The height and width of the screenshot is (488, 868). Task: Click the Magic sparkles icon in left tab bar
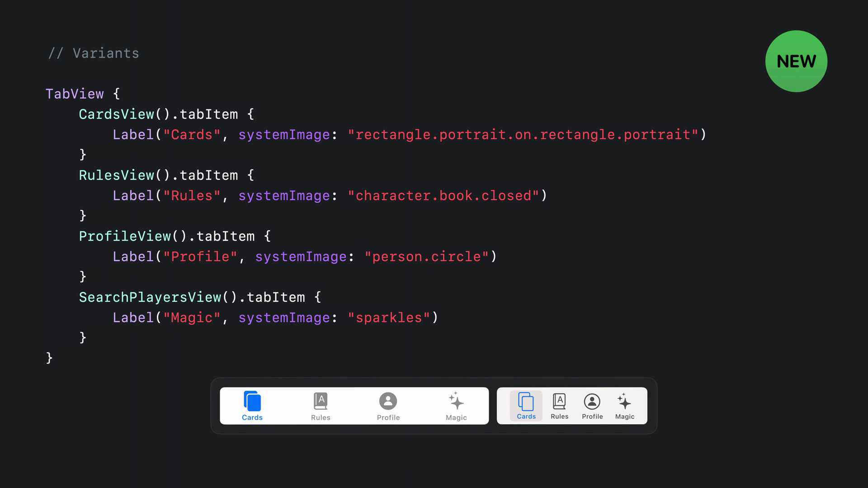click(456, 401)
